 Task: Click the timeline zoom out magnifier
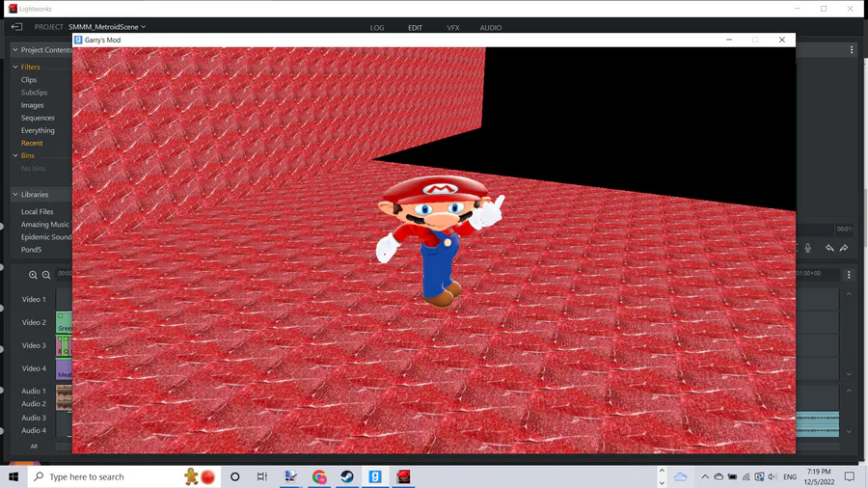click(x=46, y=275)
